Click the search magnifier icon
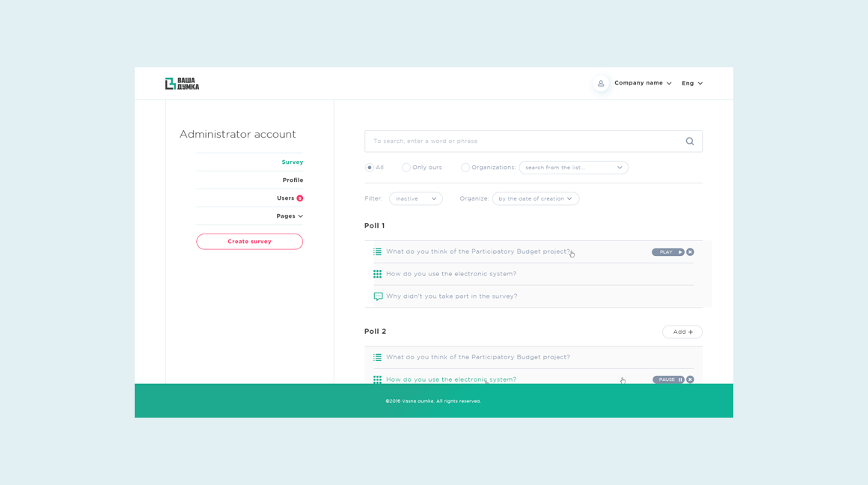 tap(689, 141)
